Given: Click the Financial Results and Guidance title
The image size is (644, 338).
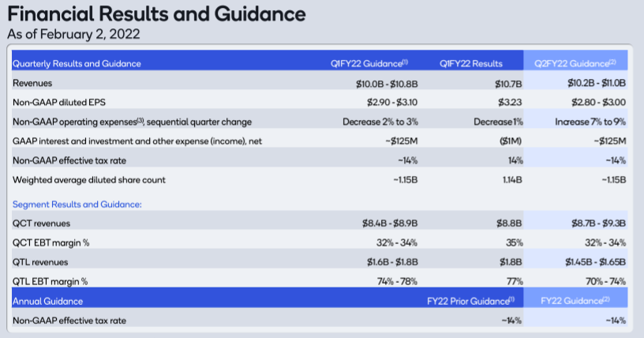Looking at the screenshot, I should (156, 14).
